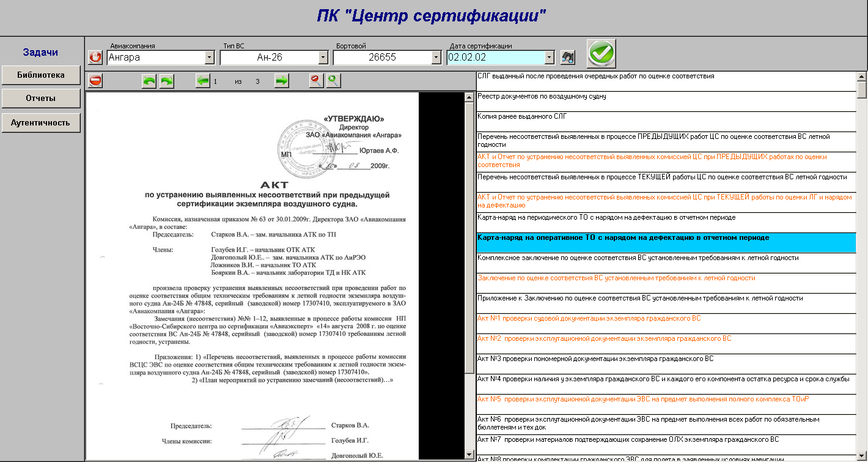Select 'Акт №4 проверки наличия ... остатка ресурса' row
Image resolution: width=868 pixels, height=462 pixels.
(666, 384)
